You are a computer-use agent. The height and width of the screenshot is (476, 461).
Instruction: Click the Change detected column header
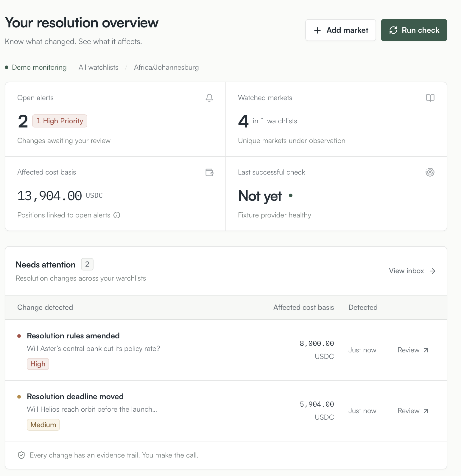click(45, 307)
